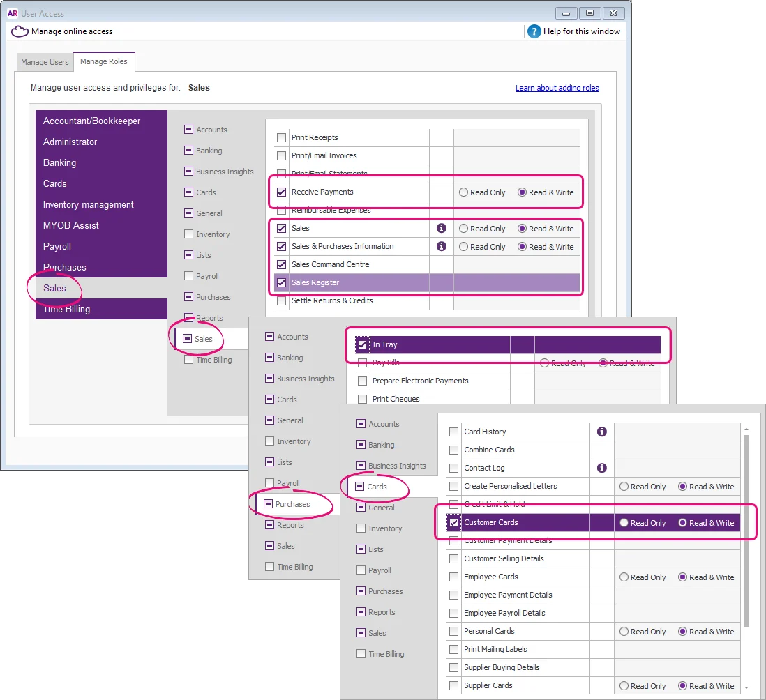Select the Time Billing role
Screen dimensions: 766x700
coord(102,309)
